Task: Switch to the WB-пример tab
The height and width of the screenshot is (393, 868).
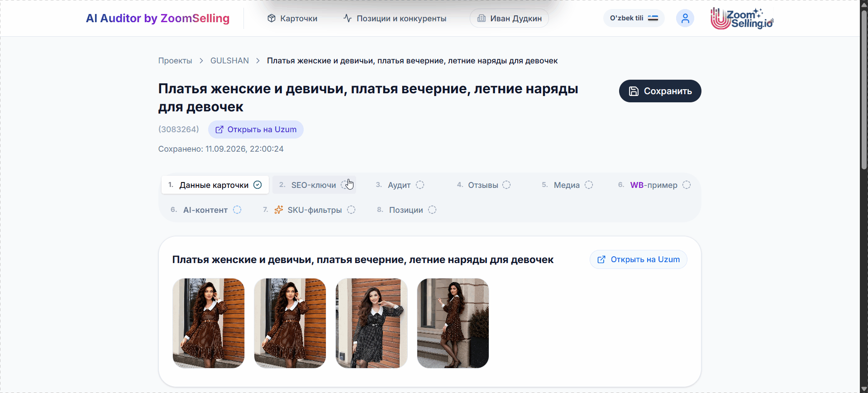Action: click(x=654, y=185)
